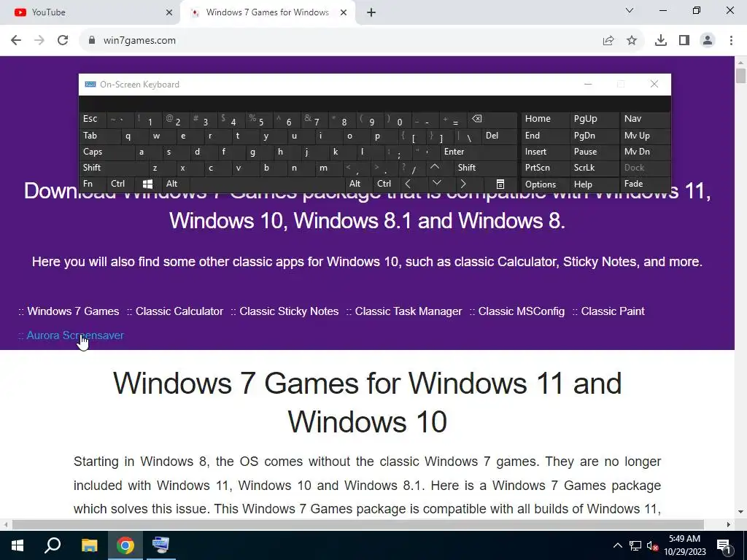Open the tab search chevron
This screenshot has height=560, width=747.
point(630,10)
